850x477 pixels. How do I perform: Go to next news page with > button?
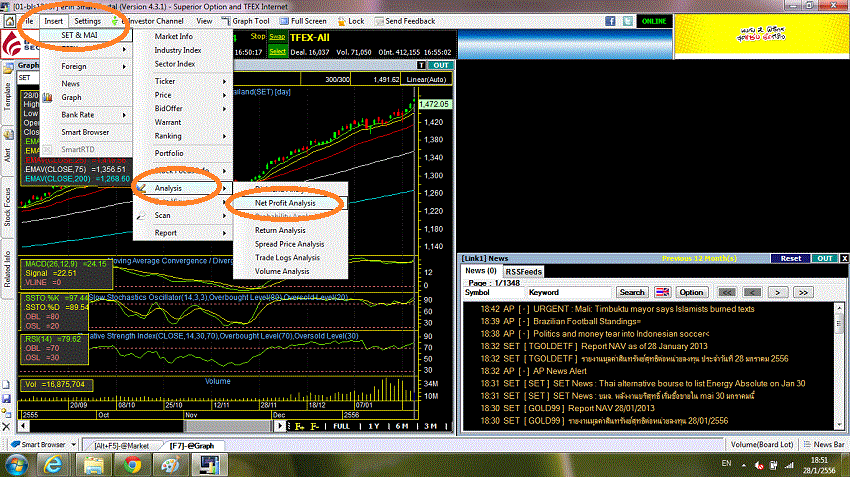(777, 292)
